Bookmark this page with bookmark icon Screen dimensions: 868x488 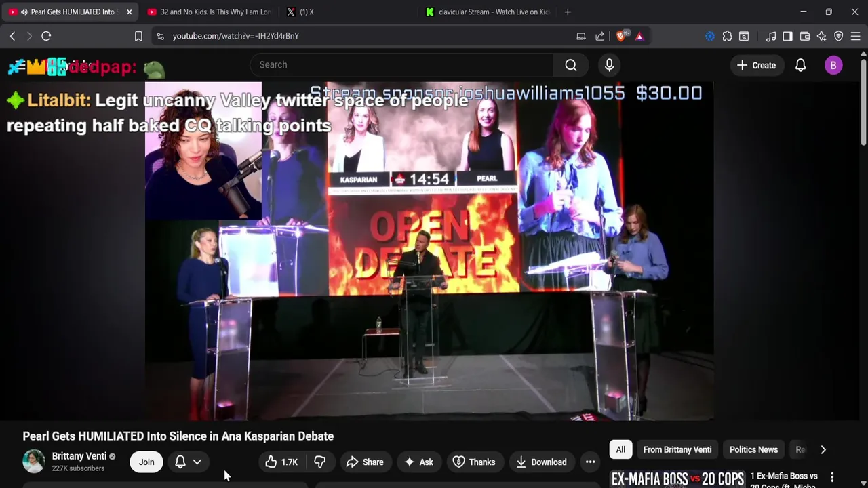(x=138, y=36)
